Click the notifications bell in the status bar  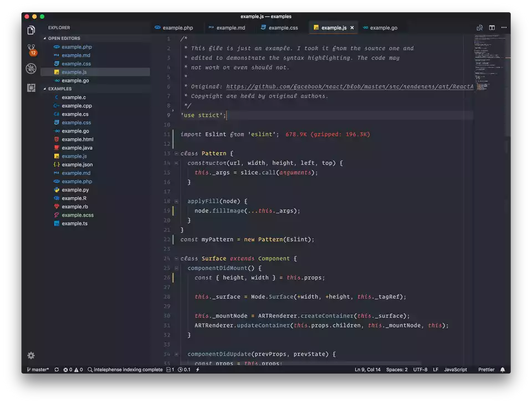coord(503,370)
